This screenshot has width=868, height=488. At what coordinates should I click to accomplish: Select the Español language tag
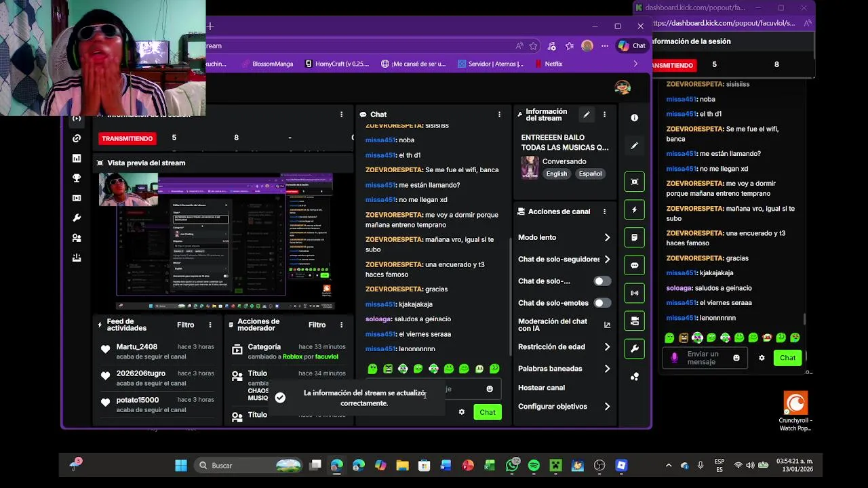pyautogui.click(x=590, y=174)
